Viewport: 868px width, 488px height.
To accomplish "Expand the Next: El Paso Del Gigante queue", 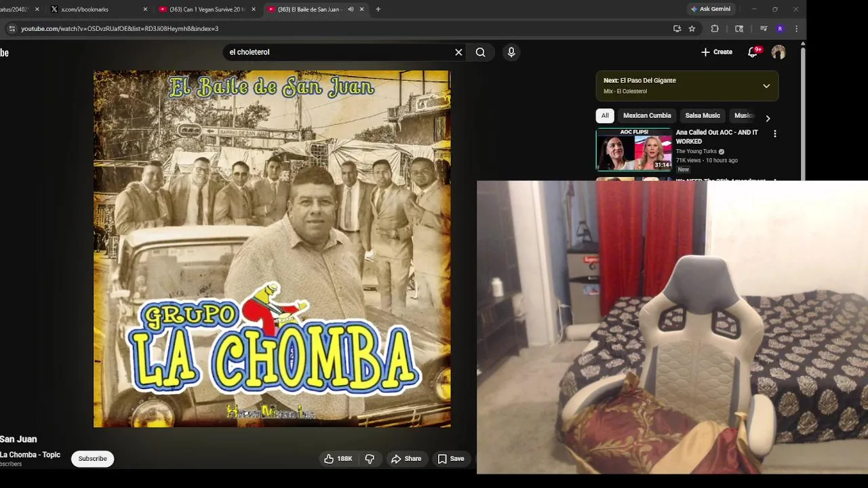I will point(766,86).
